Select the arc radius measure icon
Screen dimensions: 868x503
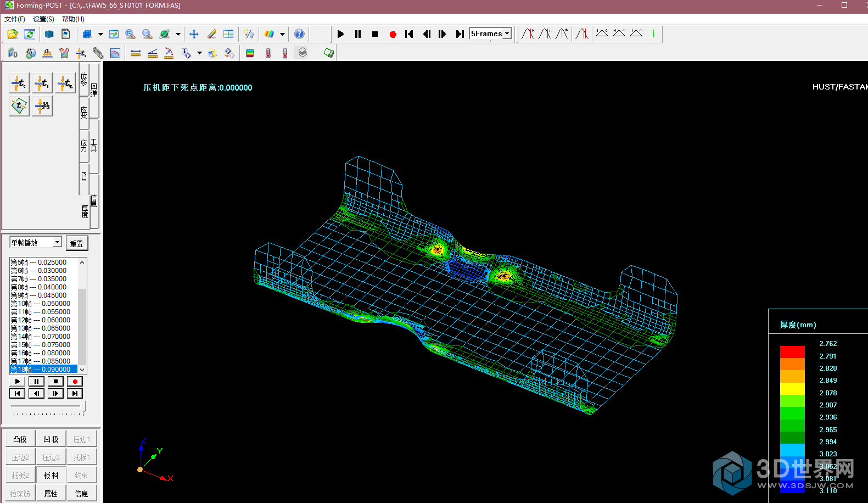[169, 53]
